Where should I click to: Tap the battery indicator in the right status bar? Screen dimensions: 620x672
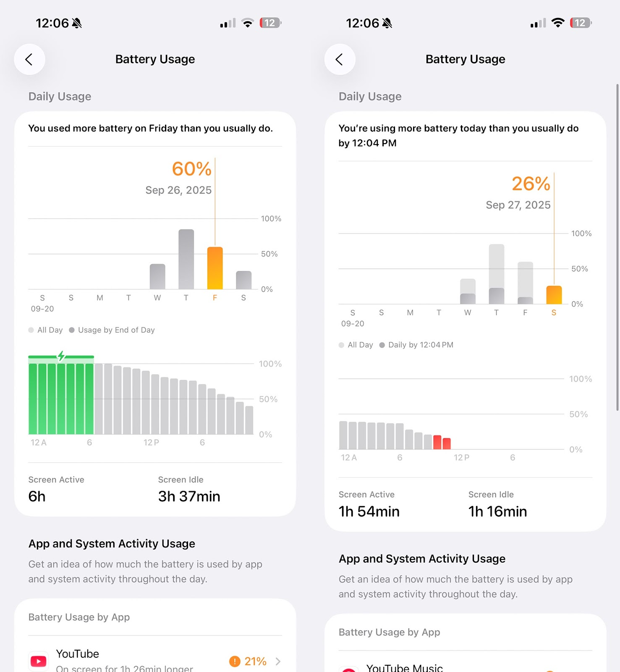(x=581, y=23)
